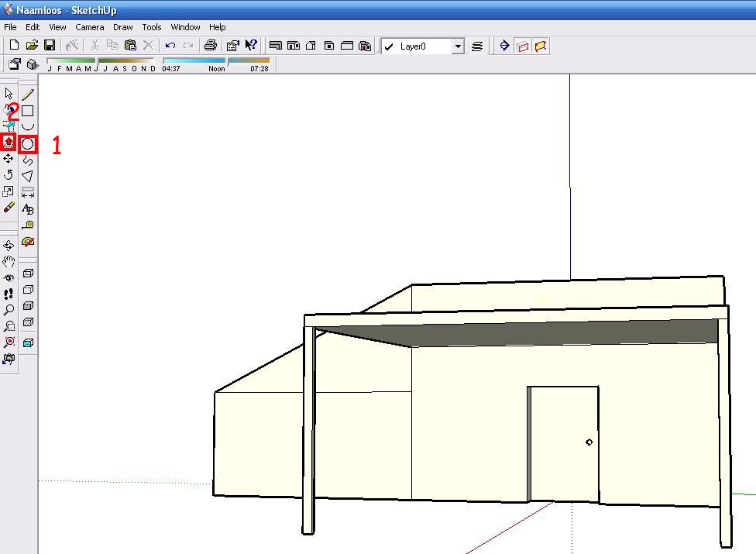Select the Polygon tool
756x554 pixels.
click(27, 177)
